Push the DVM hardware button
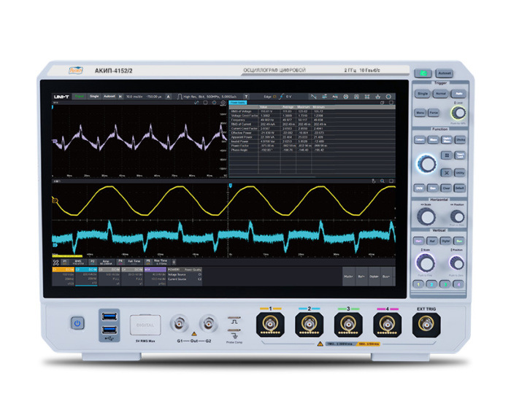The width and height of the screenshot is (511, 420). [x=420, y=188]
